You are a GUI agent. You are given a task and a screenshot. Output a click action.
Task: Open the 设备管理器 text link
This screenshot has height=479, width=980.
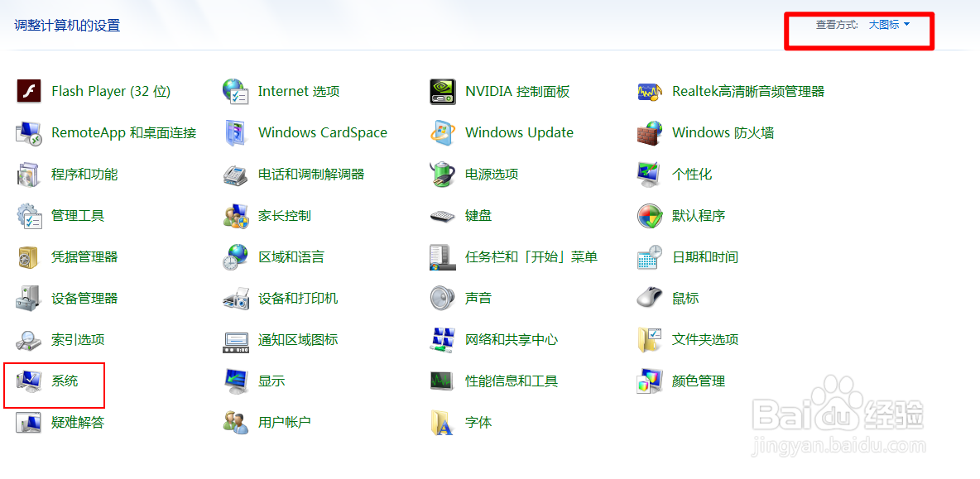point(84,298)
